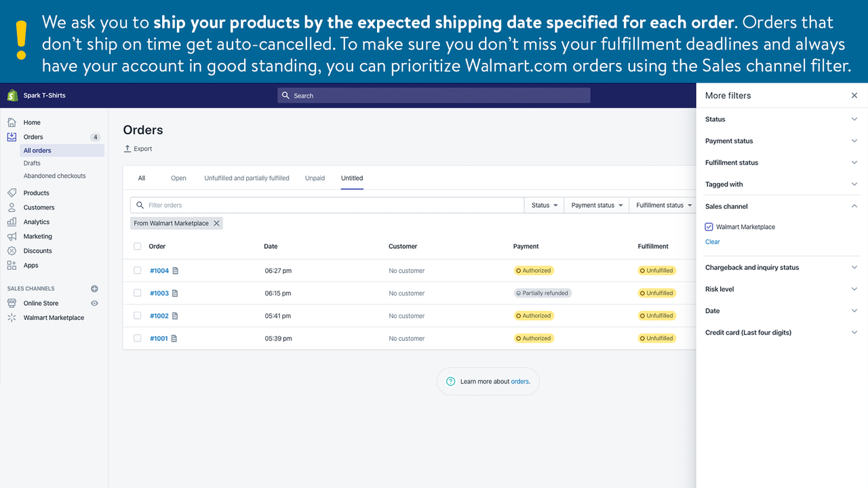This screenshot has height=488, width=868.
Task: Select the Open orders tab
Action: pos(178,178)
